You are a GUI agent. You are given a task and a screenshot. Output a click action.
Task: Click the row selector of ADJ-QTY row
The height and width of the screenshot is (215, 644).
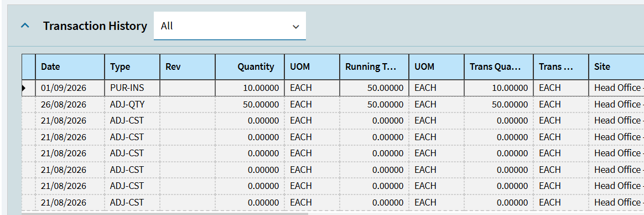point(28,104)
